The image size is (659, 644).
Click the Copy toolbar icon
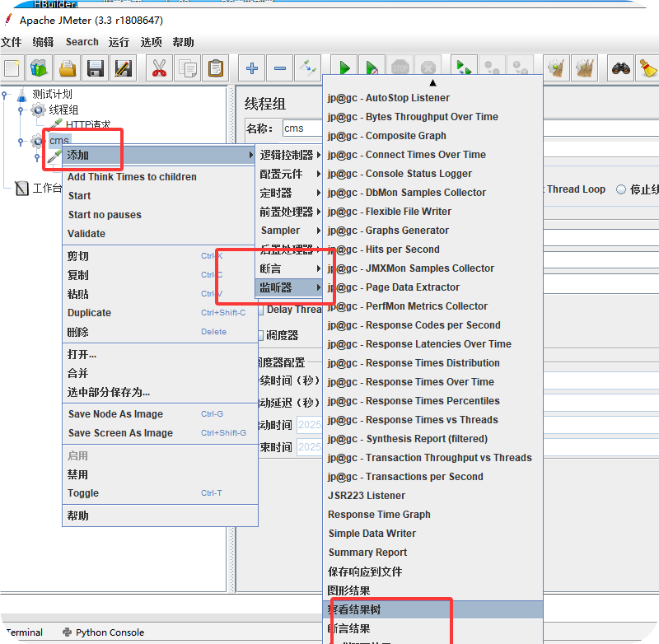[x=188, y=68]
